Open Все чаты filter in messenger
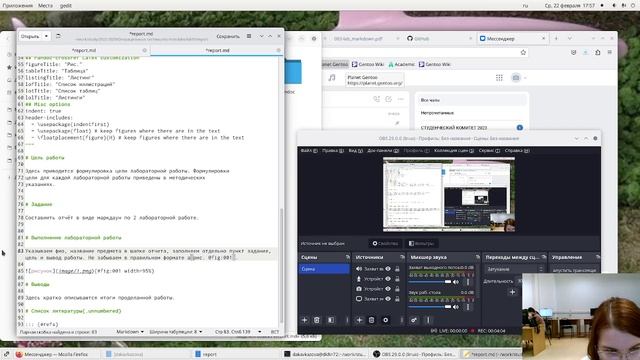The width and height of the screenshot is (640, 360). (471, 100)
